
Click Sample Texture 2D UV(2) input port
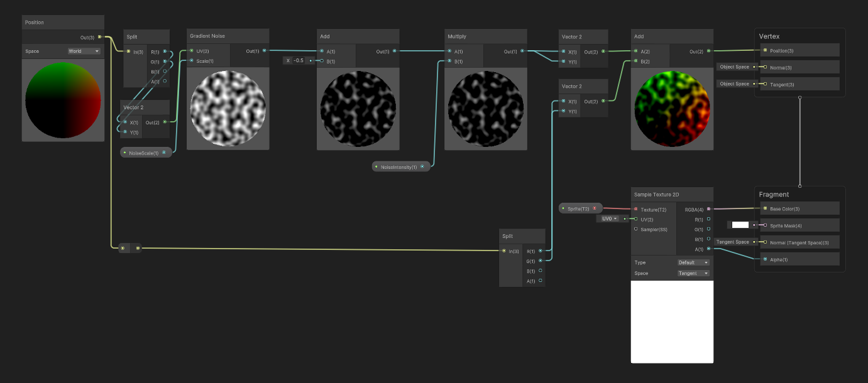636,219
